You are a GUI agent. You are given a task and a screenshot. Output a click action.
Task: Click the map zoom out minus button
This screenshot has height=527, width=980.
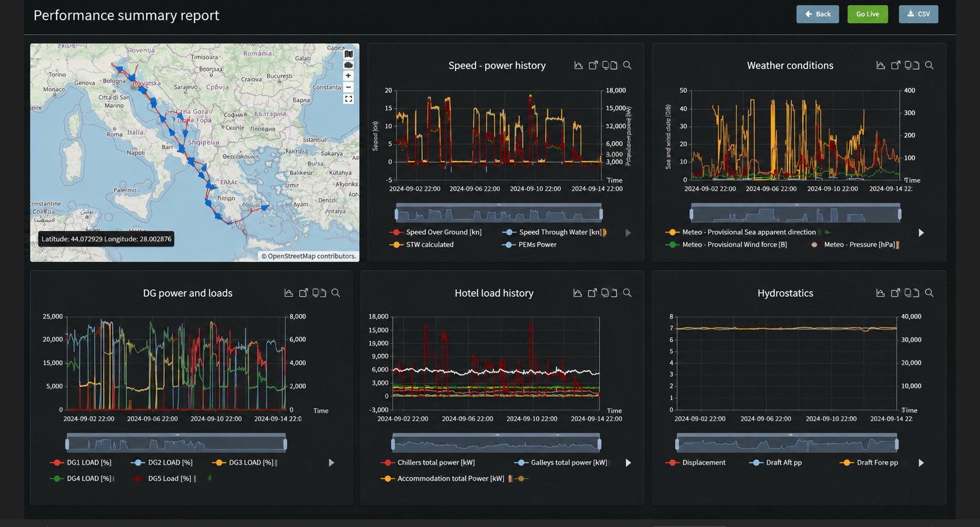pos(348,87)
